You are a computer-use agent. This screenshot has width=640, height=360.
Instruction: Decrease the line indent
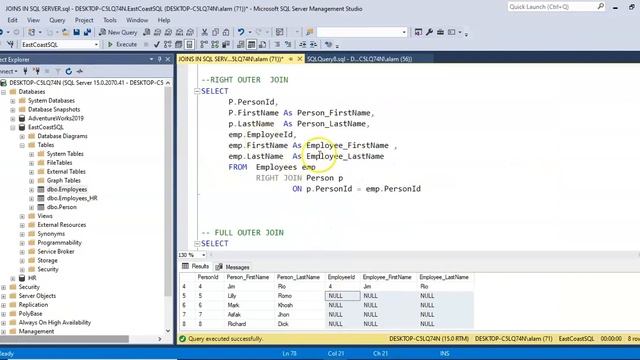coord(302,44)
